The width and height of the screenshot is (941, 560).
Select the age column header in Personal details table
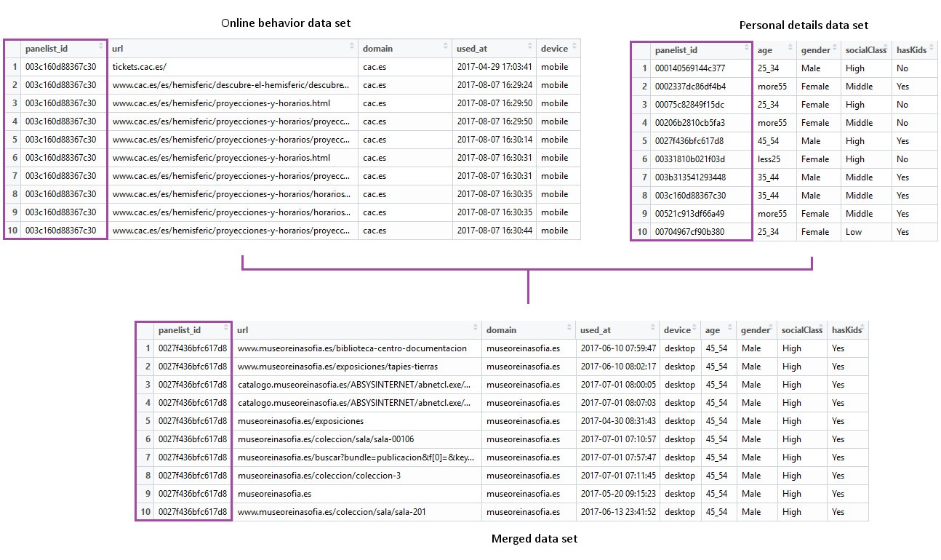click(765, 50)
